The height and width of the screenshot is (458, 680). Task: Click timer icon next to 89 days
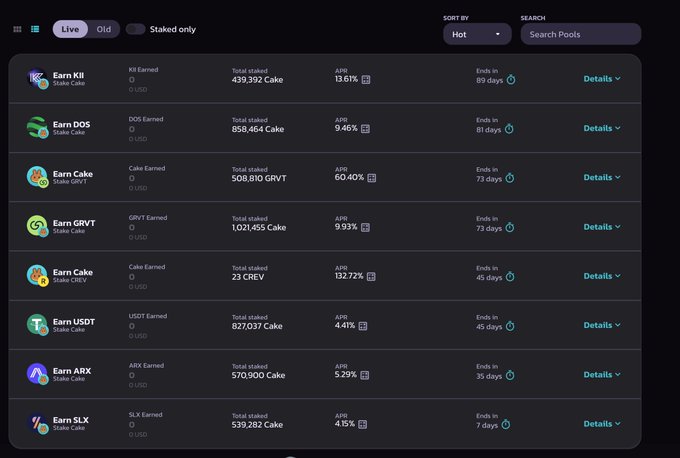[x=511, y=79]
